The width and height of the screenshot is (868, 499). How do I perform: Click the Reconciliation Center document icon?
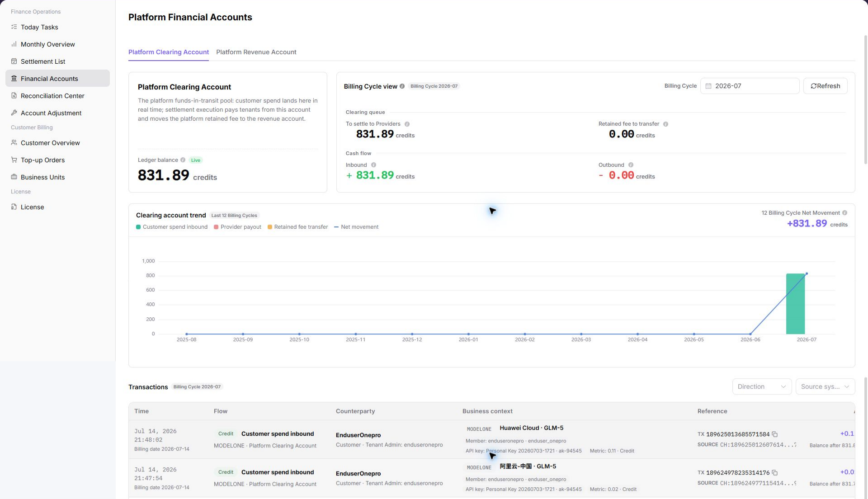click(14, 96)
